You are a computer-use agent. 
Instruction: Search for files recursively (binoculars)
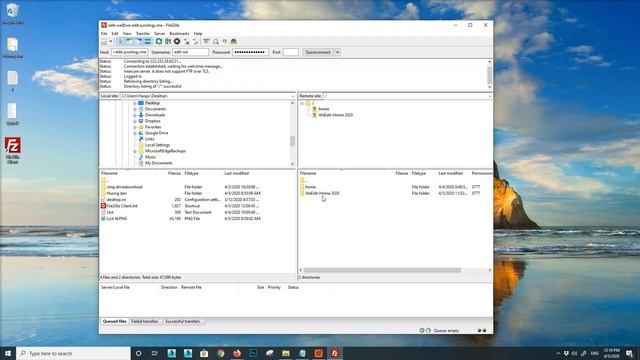coord(233,42)
